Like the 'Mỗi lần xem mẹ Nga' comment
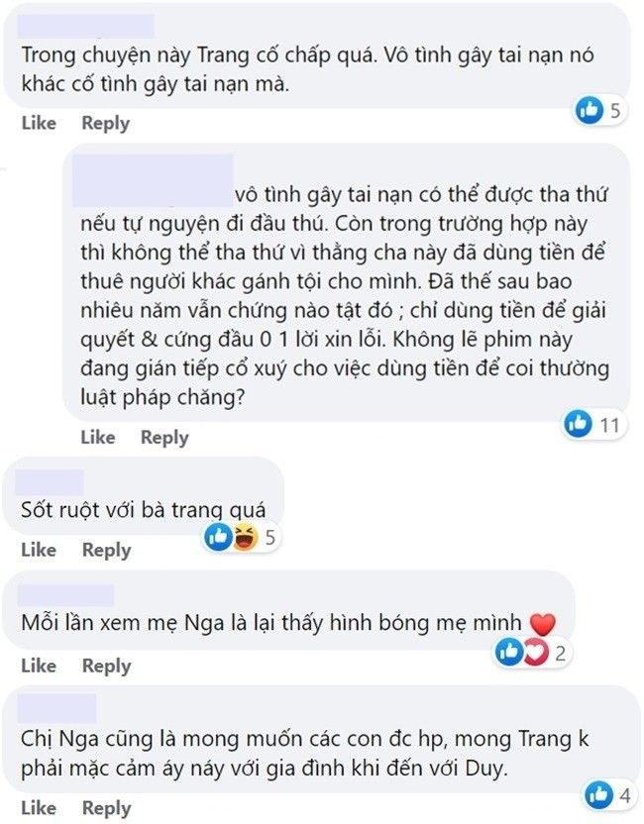The height and width of the screenshot is (824, 644). [39, 666]
